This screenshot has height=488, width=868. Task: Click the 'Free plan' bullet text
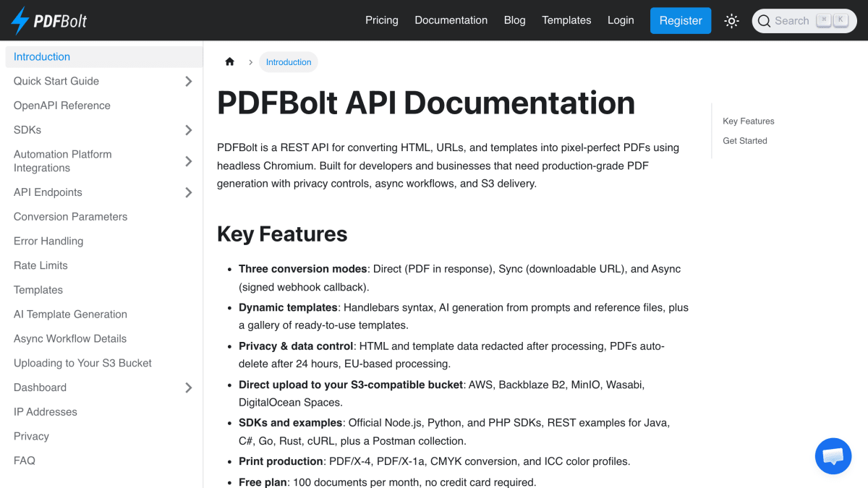[x=263, y=482]
